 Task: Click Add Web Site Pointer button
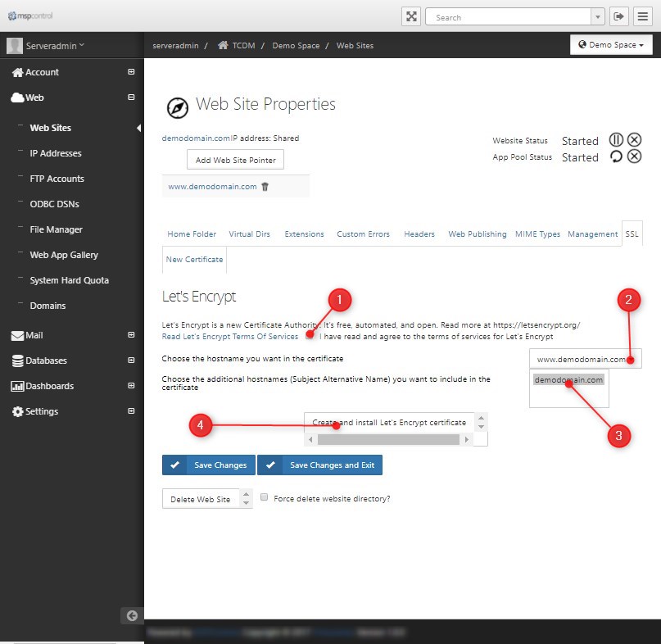(235, 160)
